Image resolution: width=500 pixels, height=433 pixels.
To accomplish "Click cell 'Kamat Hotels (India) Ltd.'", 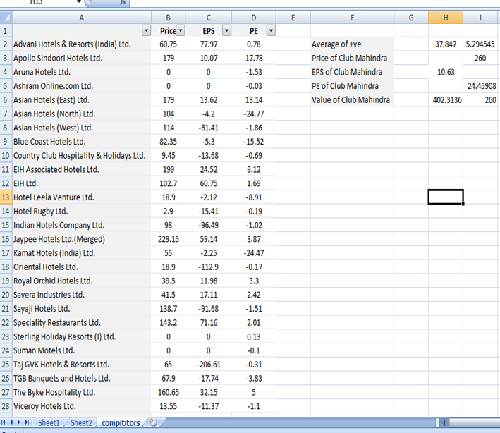I will 82,253.
